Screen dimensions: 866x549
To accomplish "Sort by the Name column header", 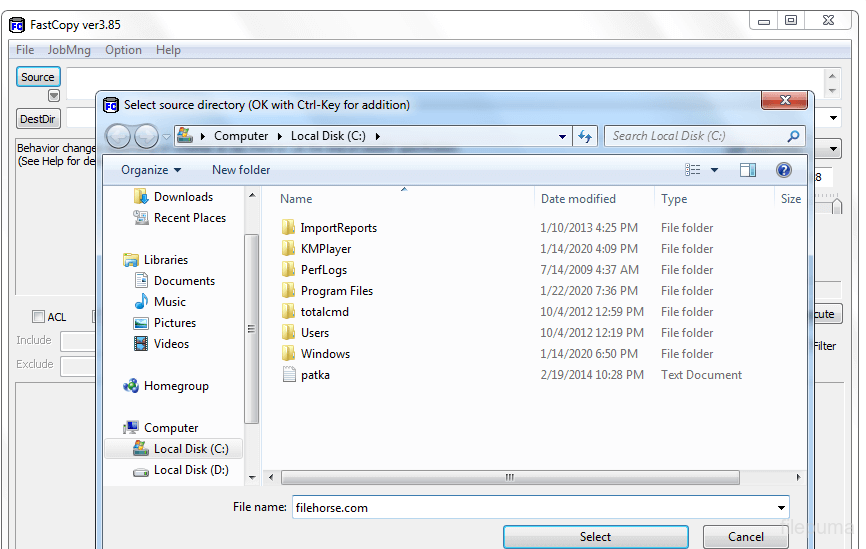I will point(296,199).
